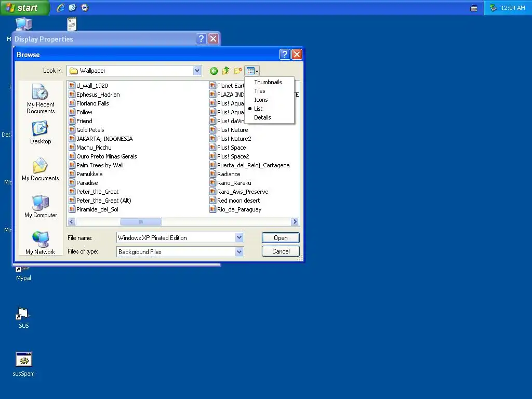Launch Windows Media Player from Quick Launch
Viewport: 532px width, 399px height.
[x=85, y=7]
